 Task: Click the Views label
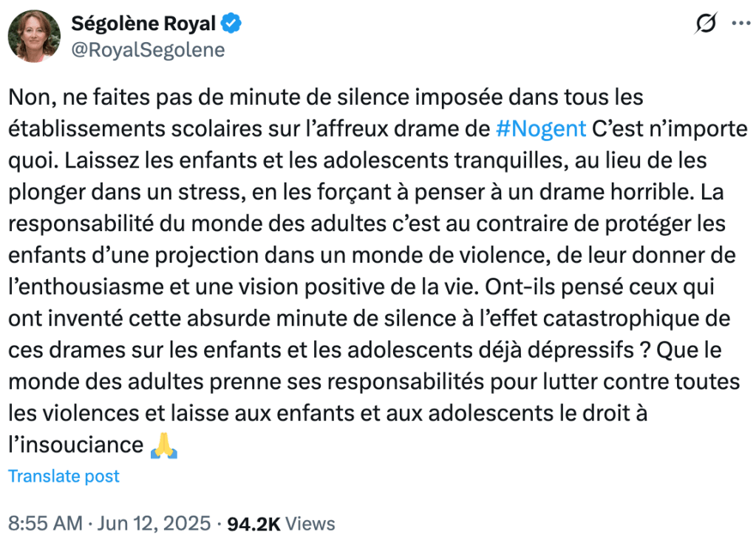(x=310, y=524)
